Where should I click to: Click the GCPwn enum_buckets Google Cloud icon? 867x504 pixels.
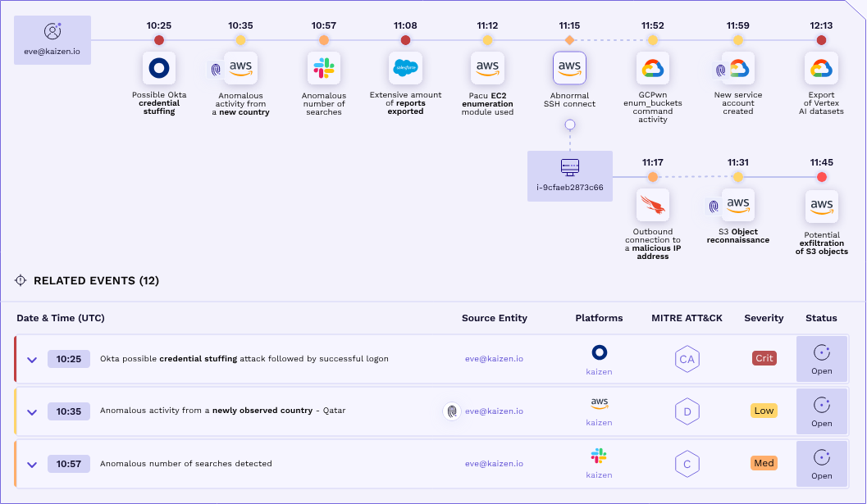pyautogui.click(x=652, y=68)
